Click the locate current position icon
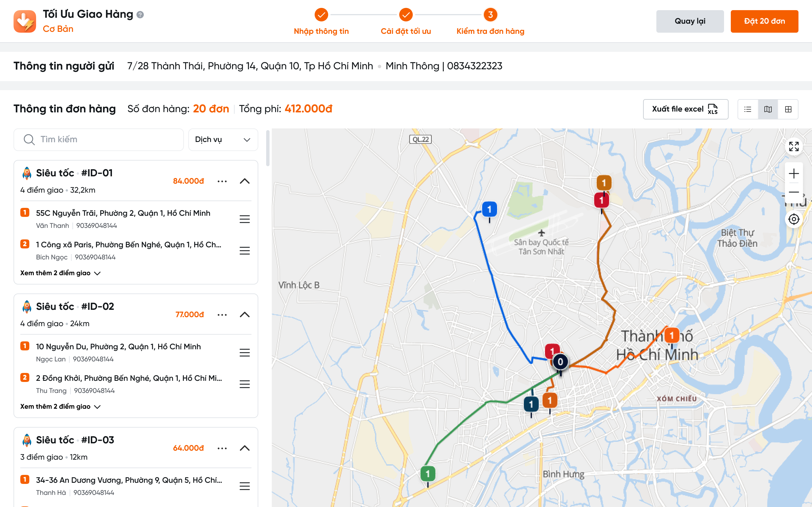The image size is (812, 507). click(x=794, y=219)
